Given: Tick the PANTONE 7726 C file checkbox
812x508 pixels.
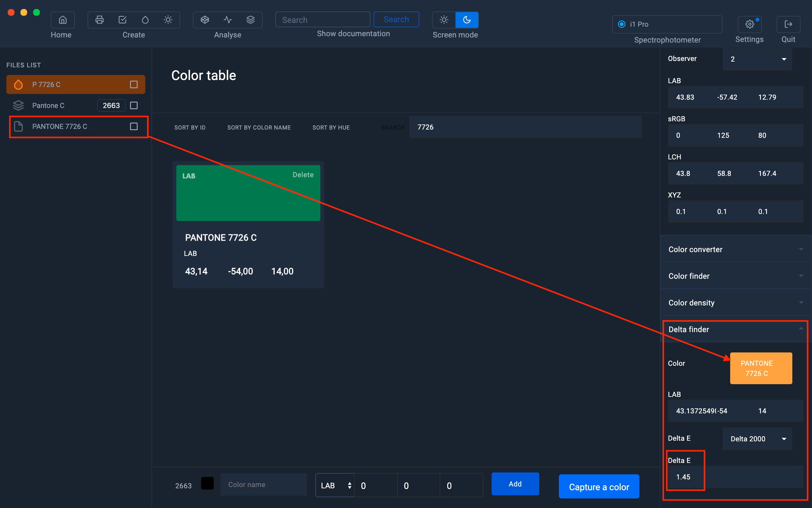Looking at the screenshot, I should tap(134, 126).
